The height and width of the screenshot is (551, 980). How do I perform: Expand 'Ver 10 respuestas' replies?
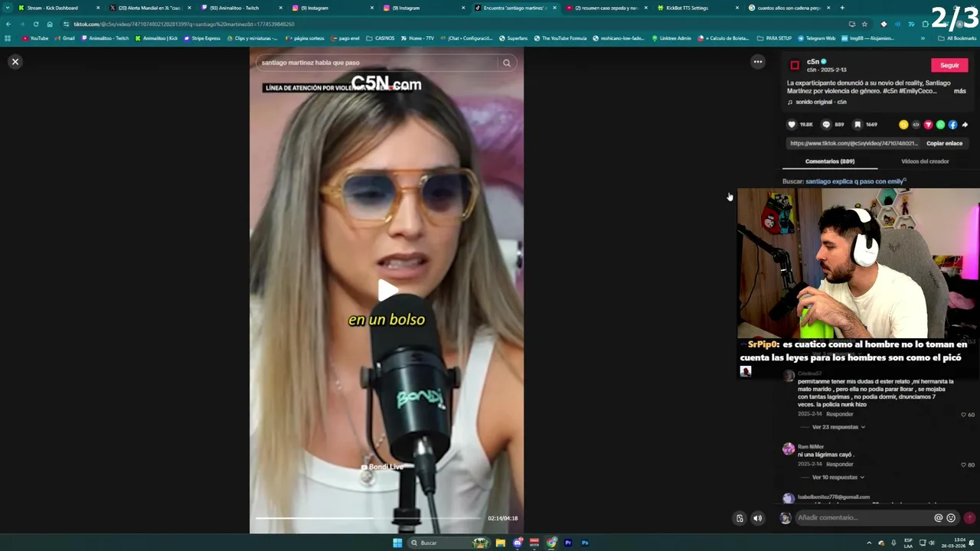coord(838,478)
